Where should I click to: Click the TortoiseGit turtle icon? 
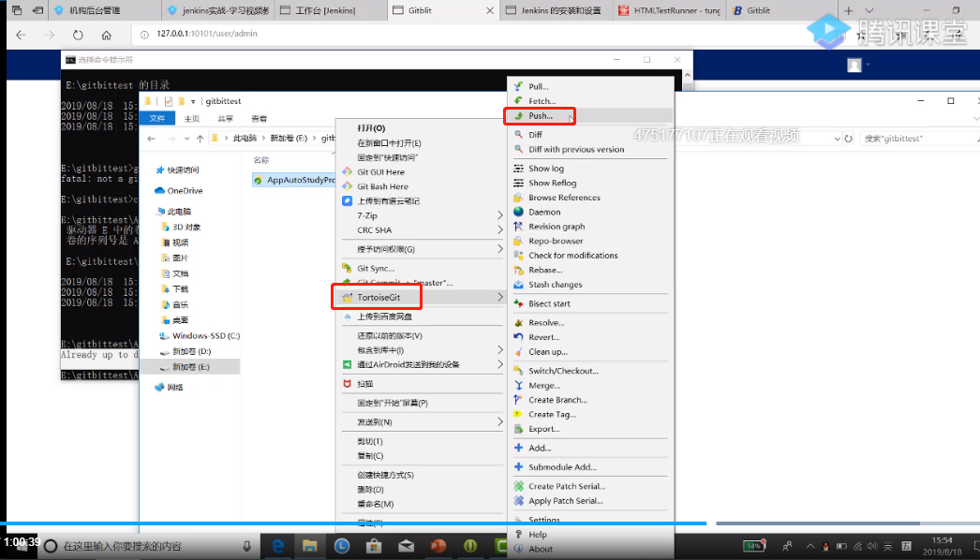(x=347, y=298)
